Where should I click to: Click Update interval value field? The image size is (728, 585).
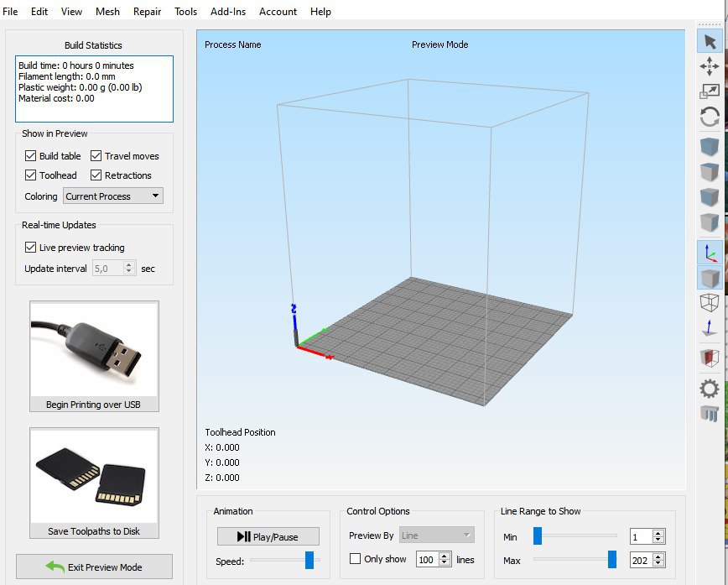click(107, 269)
